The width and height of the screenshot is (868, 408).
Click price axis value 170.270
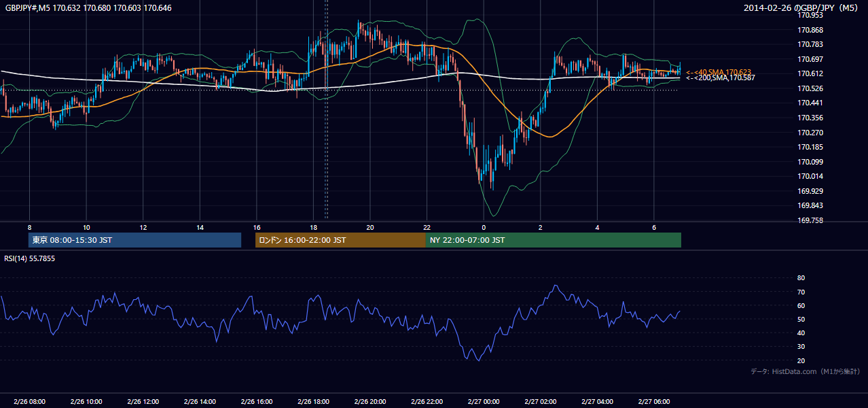pos(810,133)
